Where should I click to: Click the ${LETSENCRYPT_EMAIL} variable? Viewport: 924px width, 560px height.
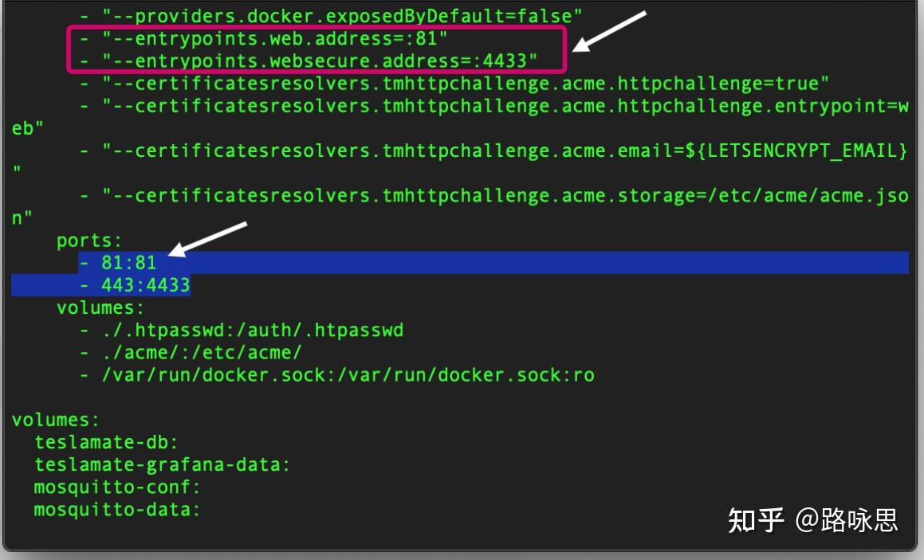coord(796,151)
